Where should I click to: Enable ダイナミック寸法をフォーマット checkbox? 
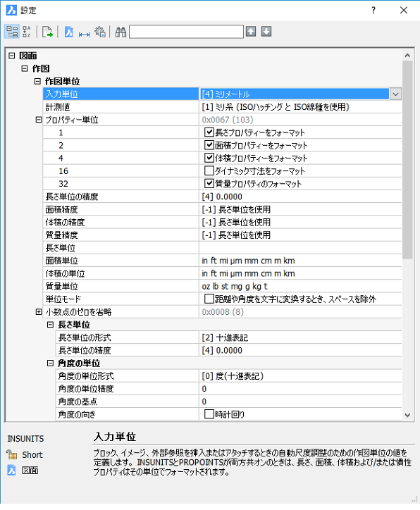pyautogui.click(x=209, y=170)
